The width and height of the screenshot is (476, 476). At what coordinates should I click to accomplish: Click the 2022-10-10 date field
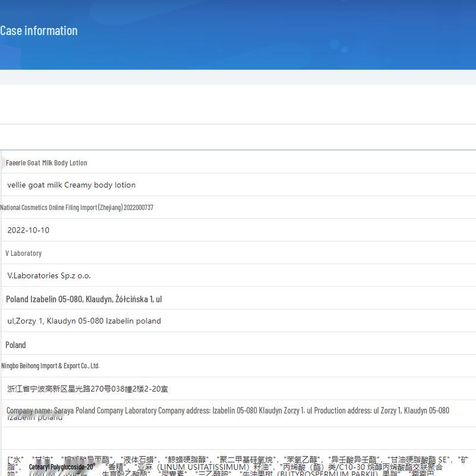[29, 230]
